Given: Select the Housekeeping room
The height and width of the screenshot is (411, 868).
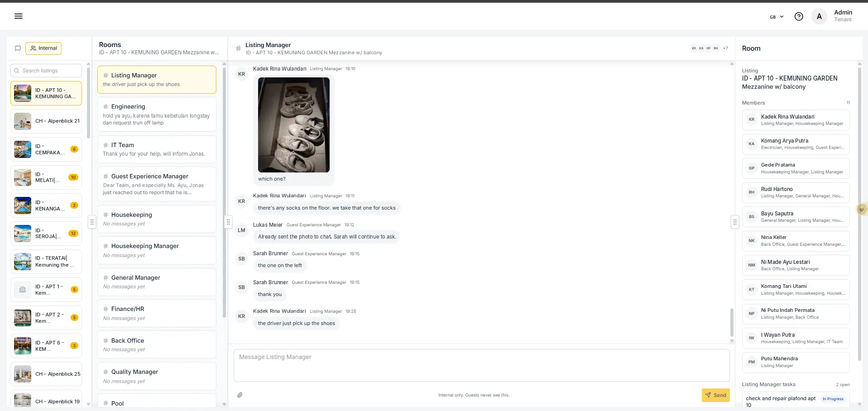Looking at the screenshot, I should 157,219.
